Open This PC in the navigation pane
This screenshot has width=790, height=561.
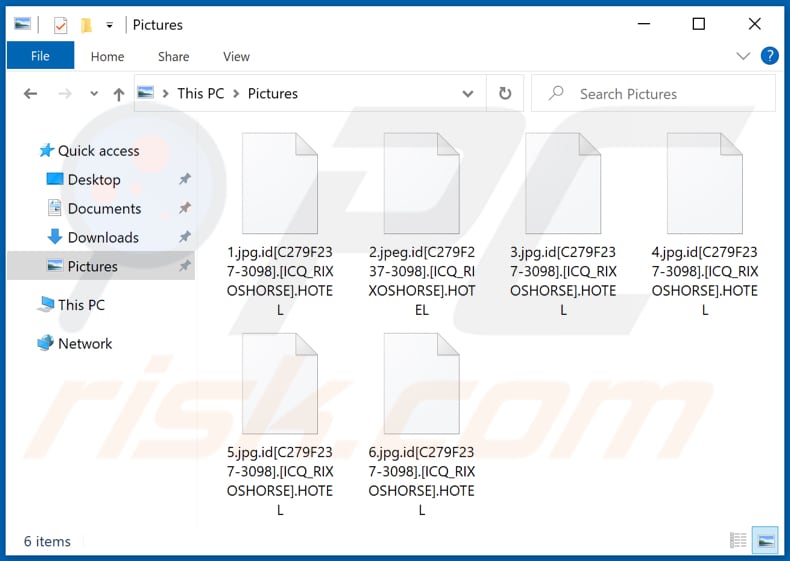pos(81,305)
